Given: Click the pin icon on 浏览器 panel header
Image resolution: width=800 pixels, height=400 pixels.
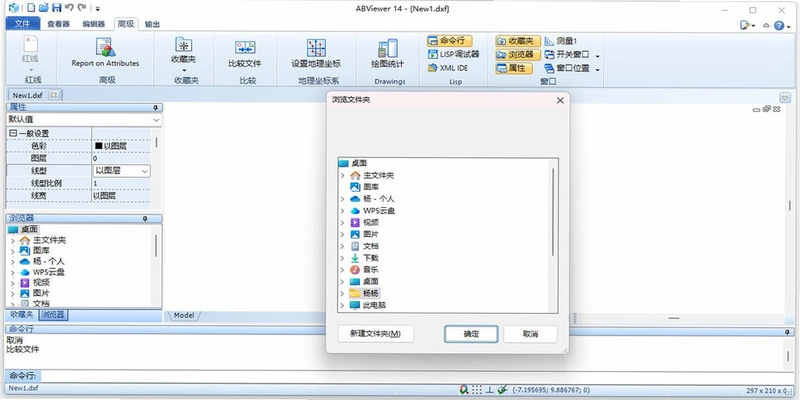Looking at the screenshot, I should point(145,218).
